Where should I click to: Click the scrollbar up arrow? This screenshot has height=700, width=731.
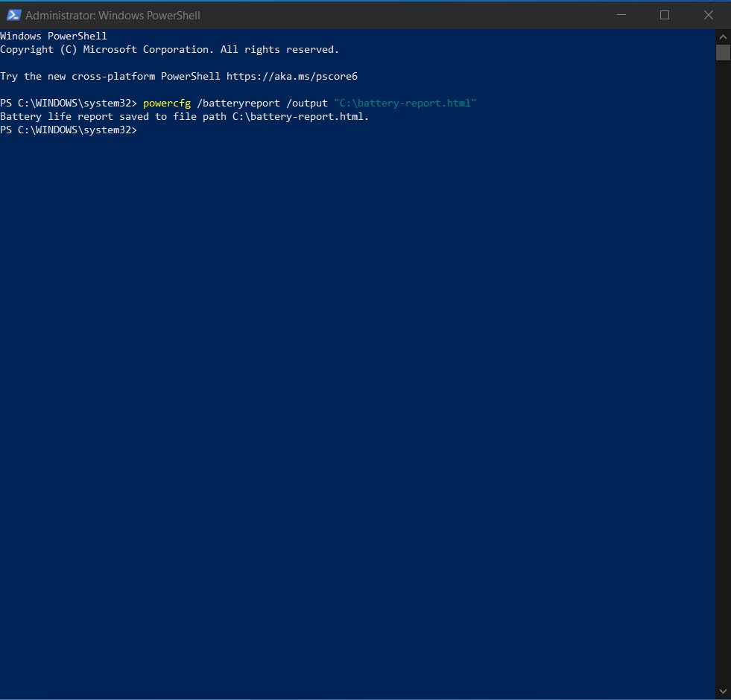[723, 36]
